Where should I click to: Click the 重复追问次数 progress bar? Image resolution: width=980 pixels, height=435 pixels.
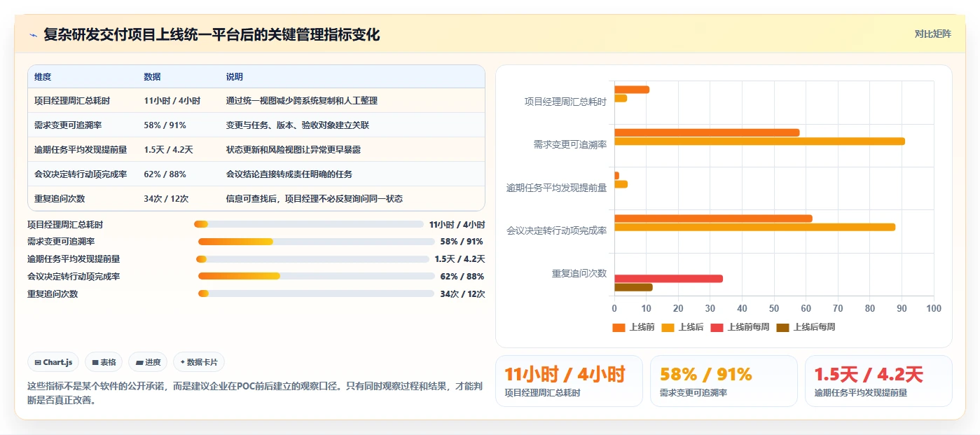pos(317,294)
